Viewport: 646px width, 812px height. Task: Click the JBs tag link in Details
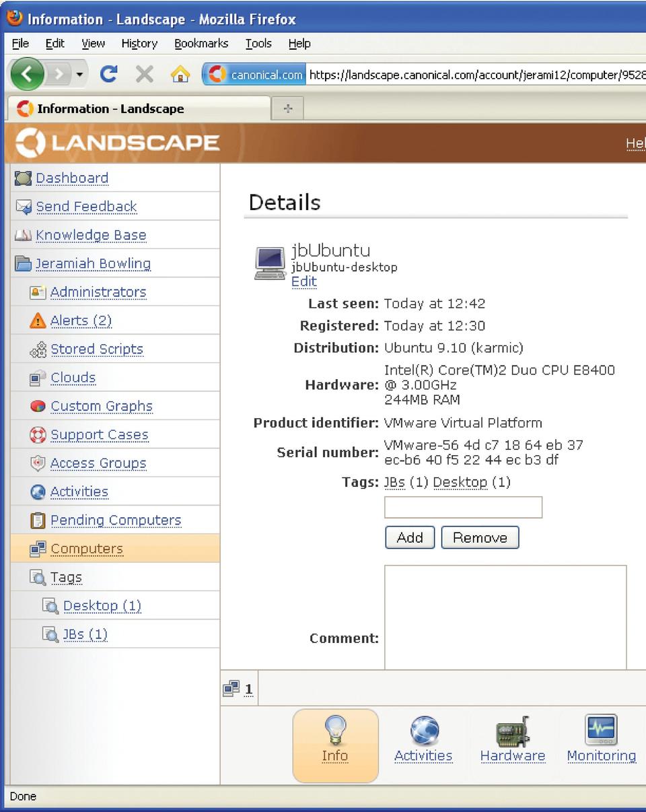[394, 482]
